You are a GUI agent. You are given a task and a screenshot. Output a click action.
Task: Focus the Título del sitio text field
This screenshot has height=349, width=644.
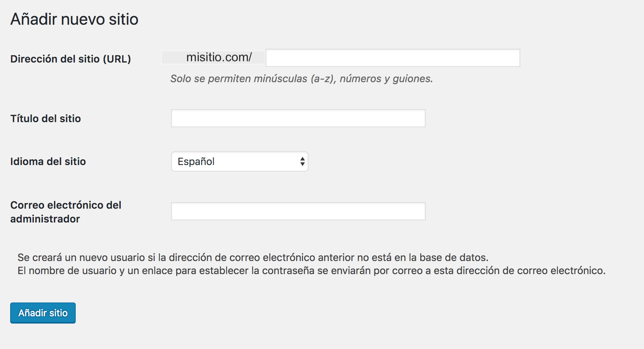298,119
